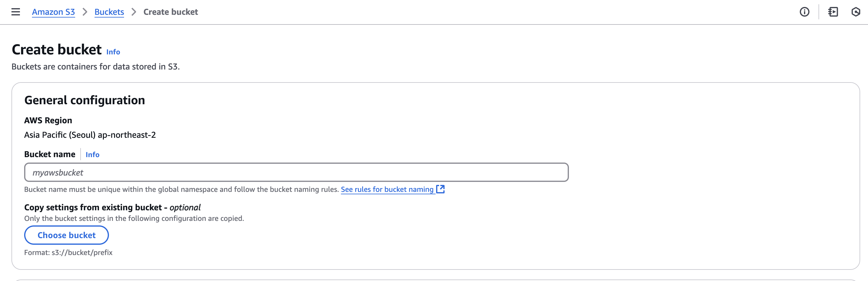Click the Create bucket page title
This screenshot has width=868, height=281.
(57, 50)
